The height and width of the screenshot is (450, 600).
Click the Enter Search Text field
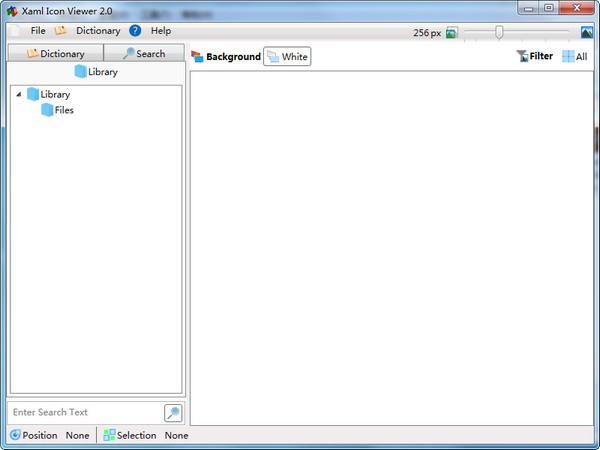[x=86, y=412]
